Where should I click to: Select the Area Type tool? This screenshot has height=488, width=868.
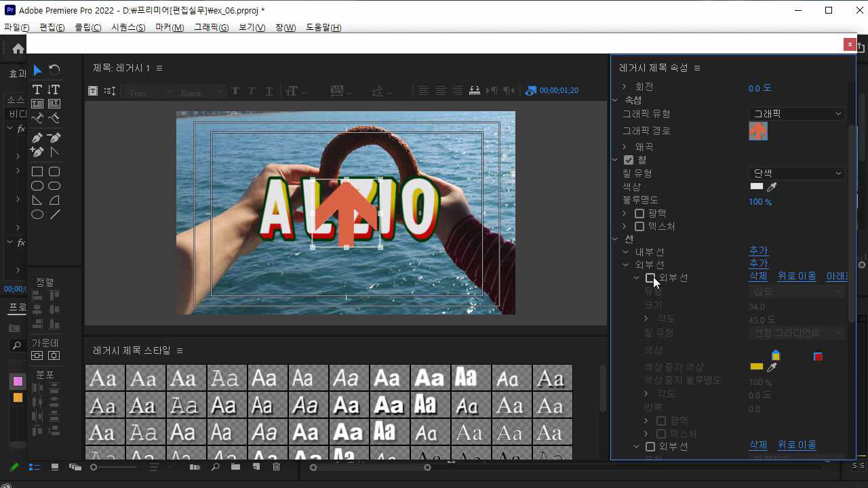tap(37, 104)
